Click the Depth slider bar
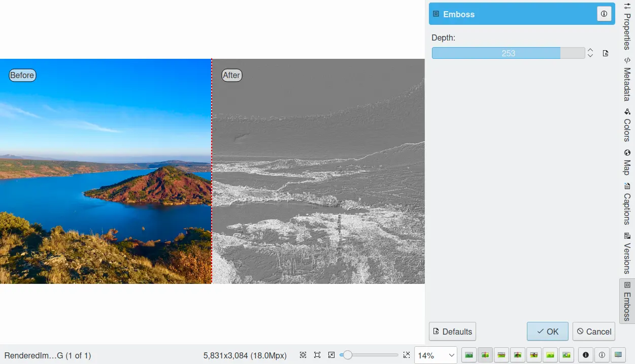Viewport: 635px width, 364px height. (508, 53)
